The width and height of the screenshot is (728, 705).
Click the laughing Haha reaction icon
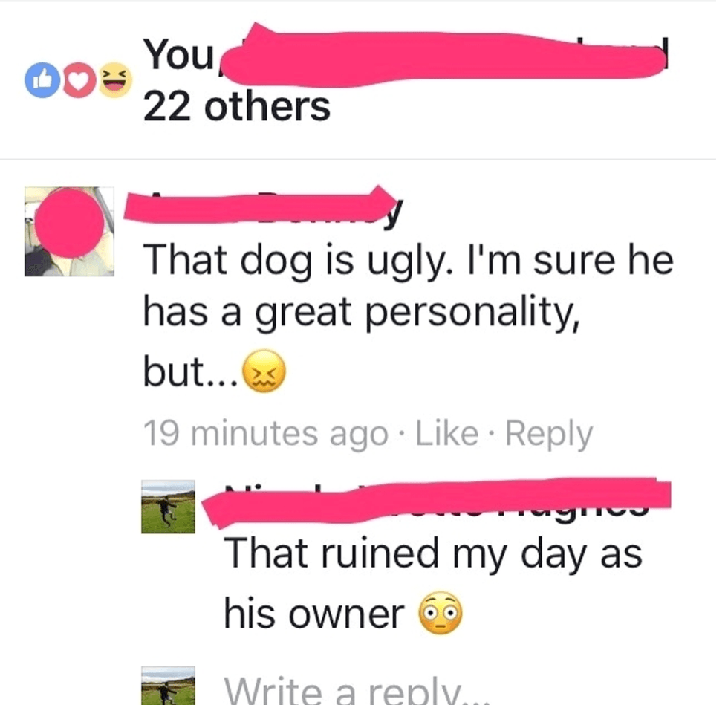coord(114,80)
